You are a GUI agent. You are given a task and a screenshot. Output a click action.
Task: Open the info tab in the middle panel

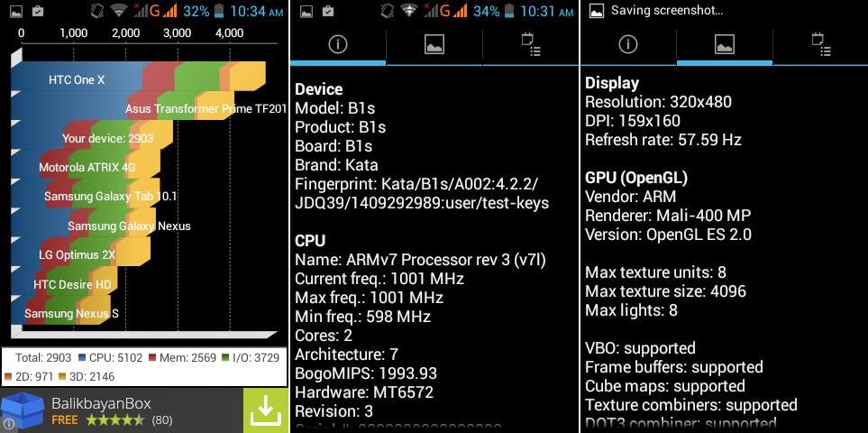point(338,44)
